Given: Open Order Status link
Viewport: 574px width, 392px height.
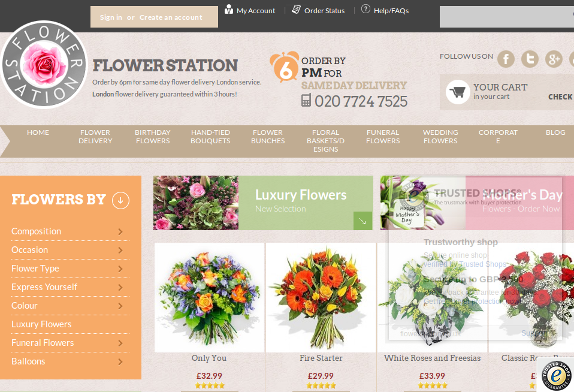Looking at the screenshot, I should [324, 11].
